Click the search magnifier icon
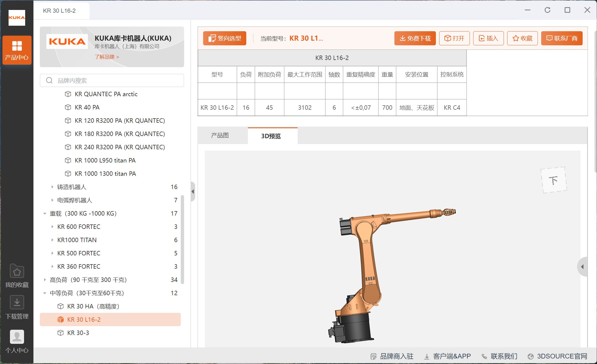Image resolution: width=597 pixels, height=364 pixels. click(x=49, y=80)
